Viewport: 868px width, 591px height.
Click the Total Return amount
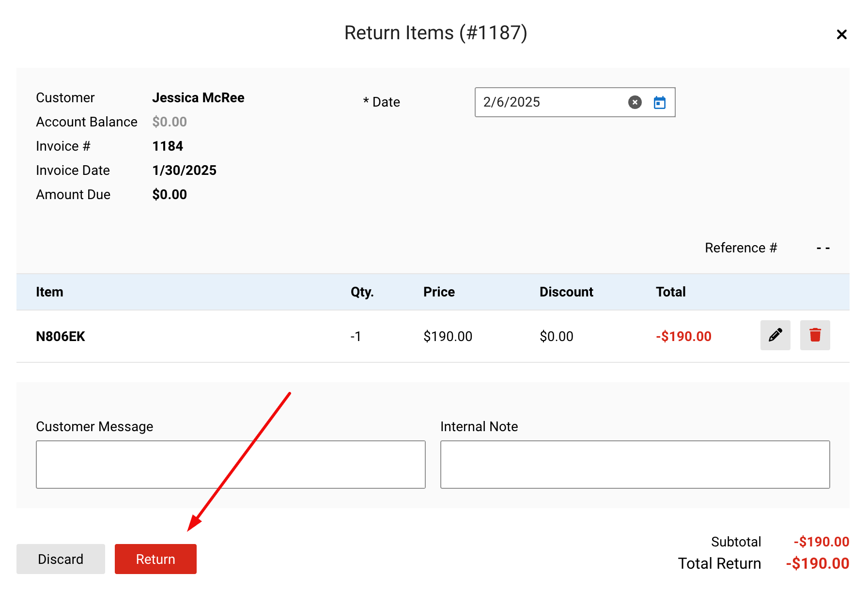point(818,563)
